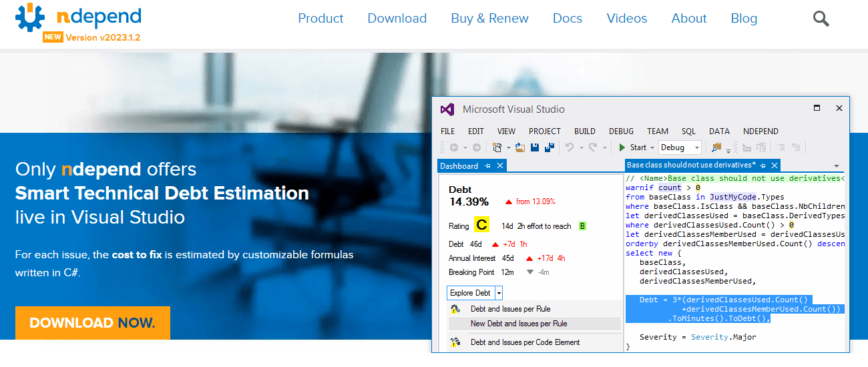Expand the Undo history dropdown arrow
The image size is (868, 367).
point(582,148)
